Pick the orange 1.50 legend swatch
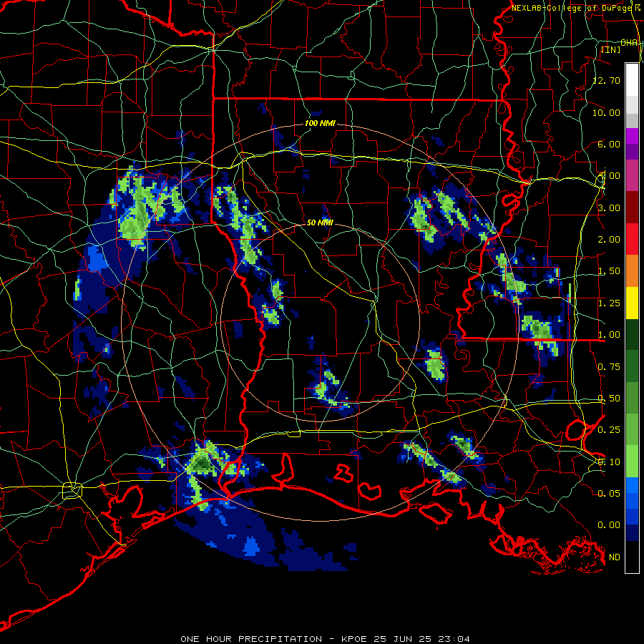Viewport: 644px width, 644px height. tap(632, 271)
